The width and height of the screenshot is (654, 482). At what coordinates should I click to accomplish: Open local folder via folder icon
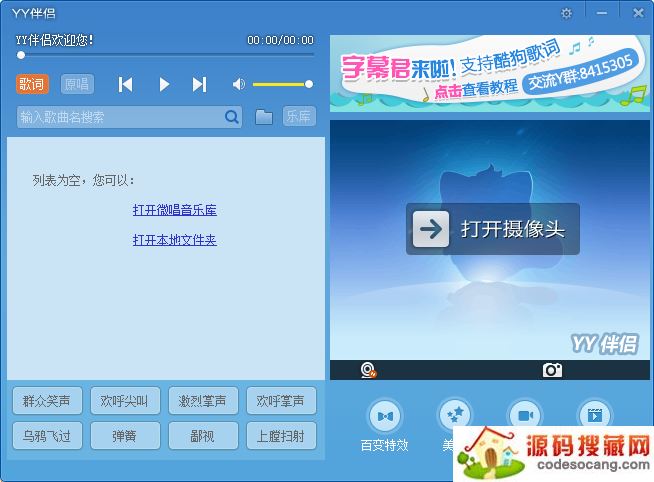pyautogui.click(x=264, y=117)
